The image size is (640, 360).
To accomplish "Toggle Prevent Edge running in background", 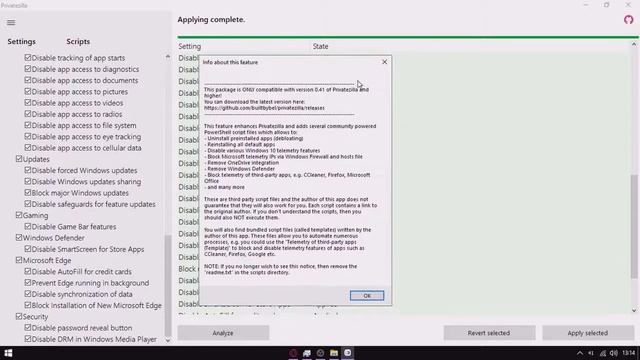I will (x=28, y=282).
